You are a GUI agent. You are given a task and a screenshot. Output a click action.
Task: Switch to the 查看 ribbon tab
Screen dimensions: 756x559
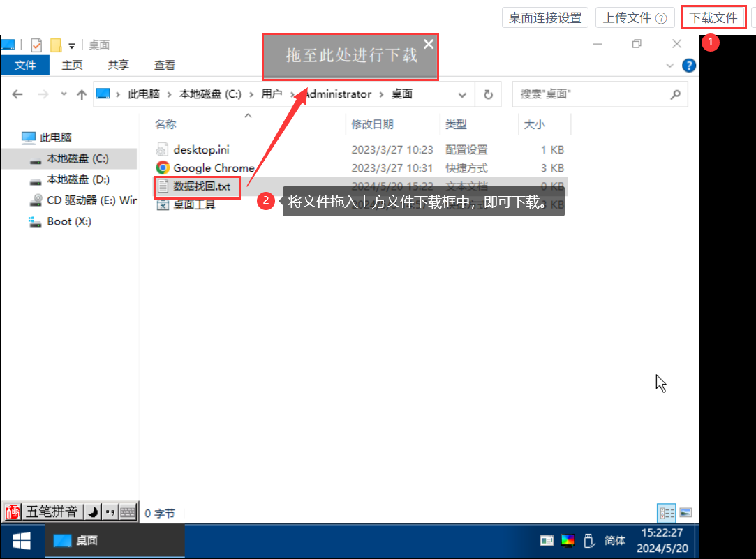(x=165, y=65)
